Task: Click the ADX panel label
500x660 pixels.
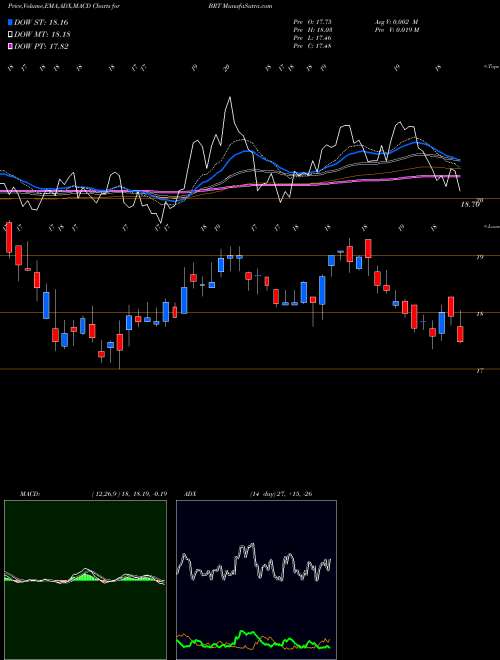Action: pos(191,494)
